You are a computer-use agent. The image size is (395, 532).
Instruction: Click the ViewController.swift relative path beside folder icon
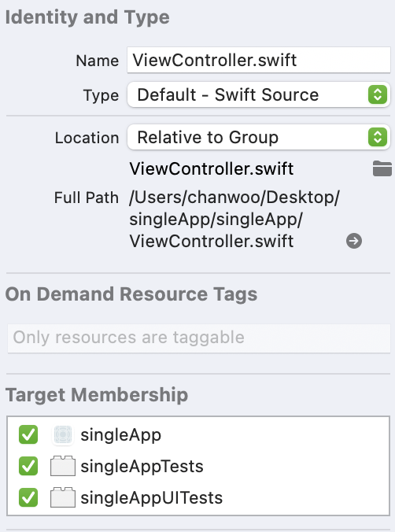pyautogui.click(x=211, y=168)
